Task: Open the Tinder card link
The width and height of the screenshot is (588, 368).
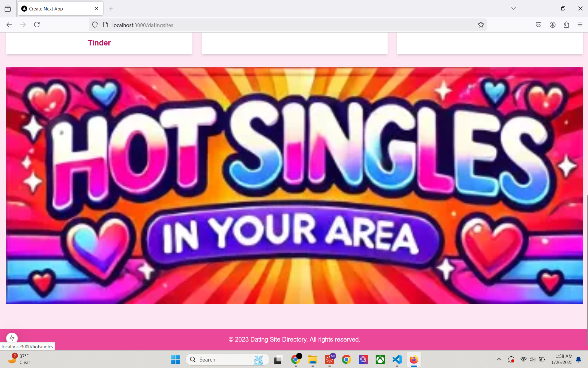Action: 99,43
